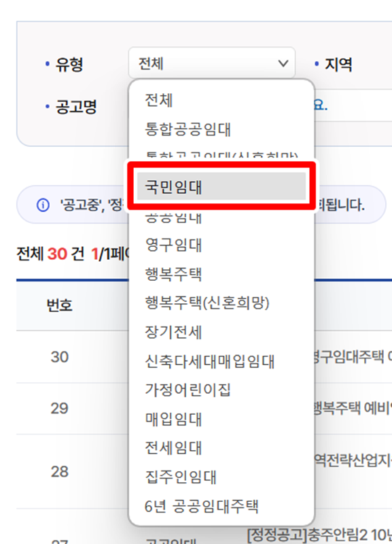The height and width of the screenshot is (544, 392).
Task: Click the 번호 column header
Action: [60, 305]
